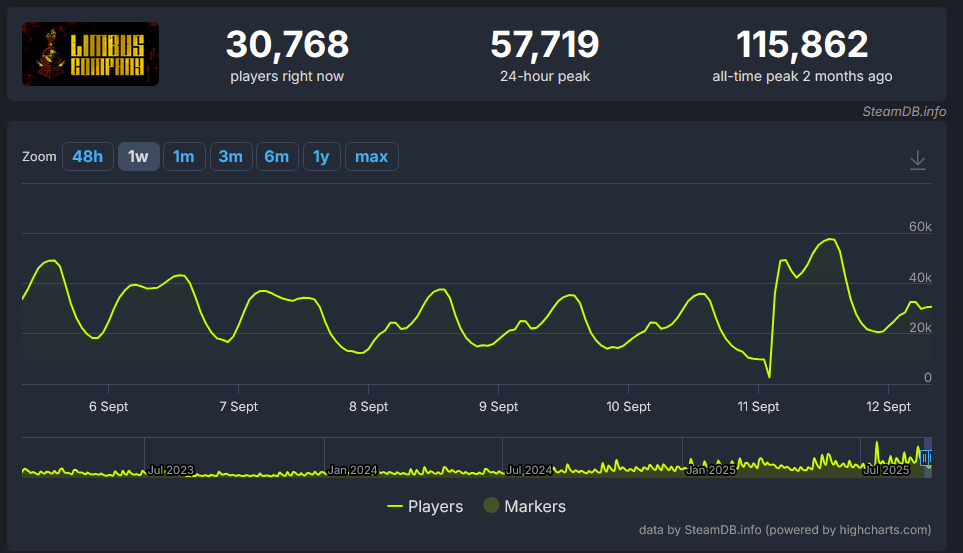Image resolution: width=963 pixels, height=553 pixels.
Task: Click the all-time peak 2 months ago text
Action: point(802,76)
